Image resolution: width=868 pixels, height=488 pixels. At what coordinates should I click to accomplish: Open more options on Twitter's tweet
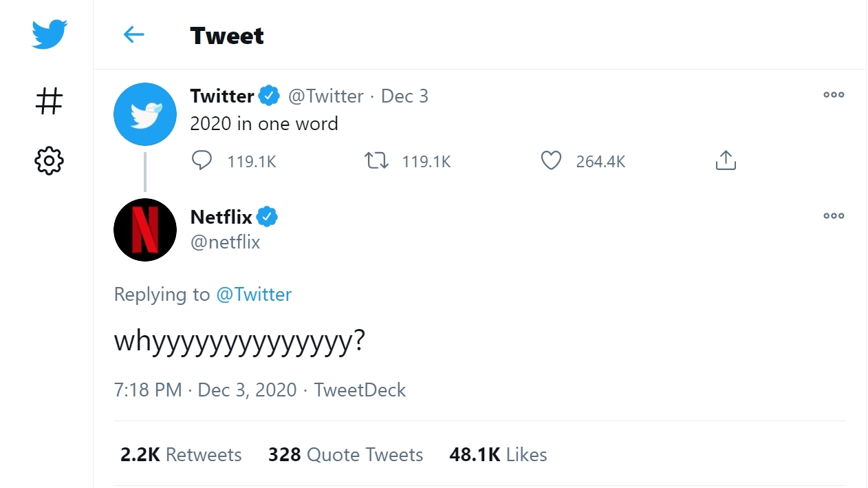pyautogui.click(x=834, y=95)
